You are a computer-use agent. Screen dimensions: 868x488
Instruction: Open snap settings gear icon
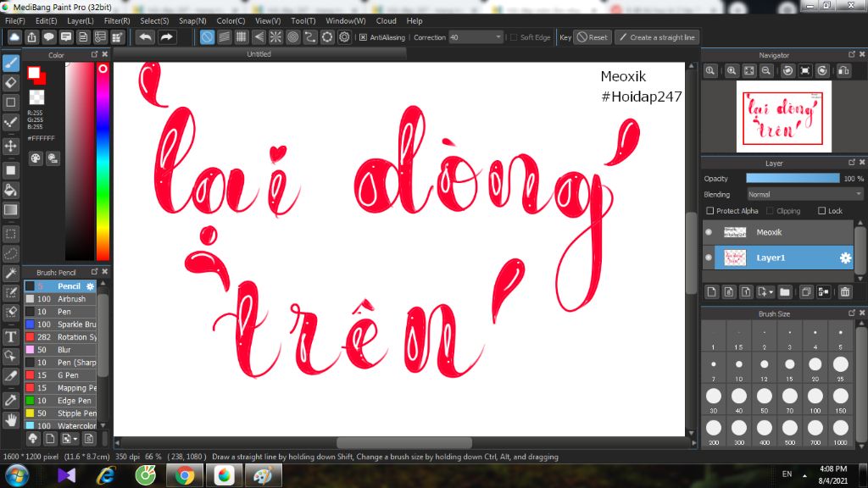coord(344,37)
